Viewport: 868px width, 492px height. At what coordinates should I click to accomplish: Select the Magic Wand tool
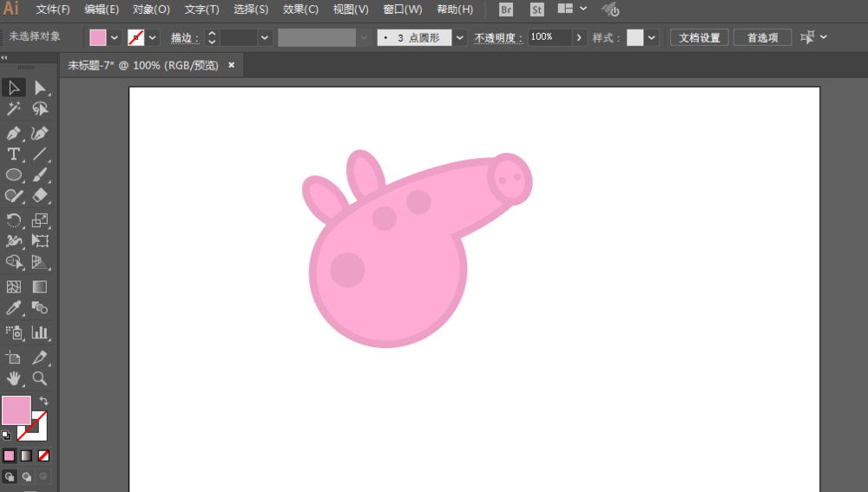[14, 108]
